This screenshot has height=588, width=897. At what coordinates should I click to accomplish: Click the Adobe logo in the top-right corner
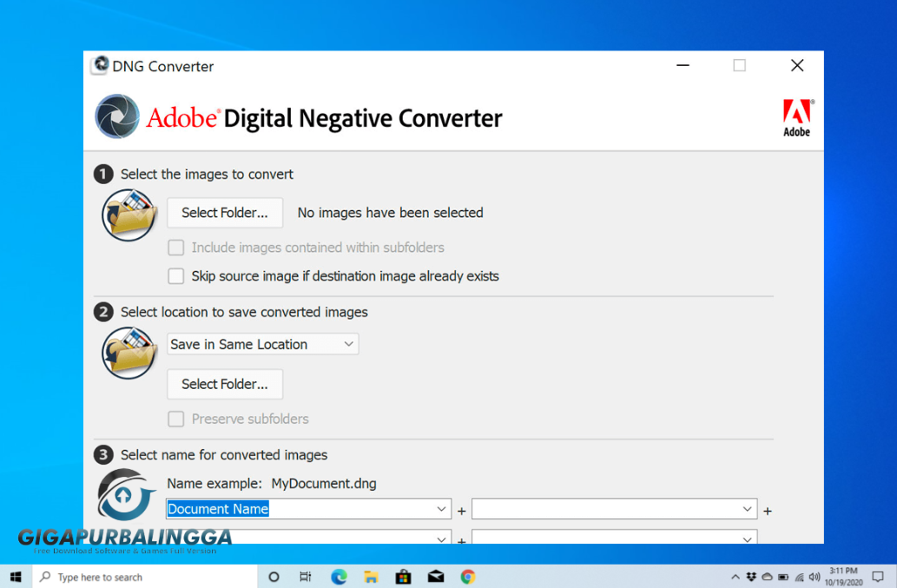(796, 116)
